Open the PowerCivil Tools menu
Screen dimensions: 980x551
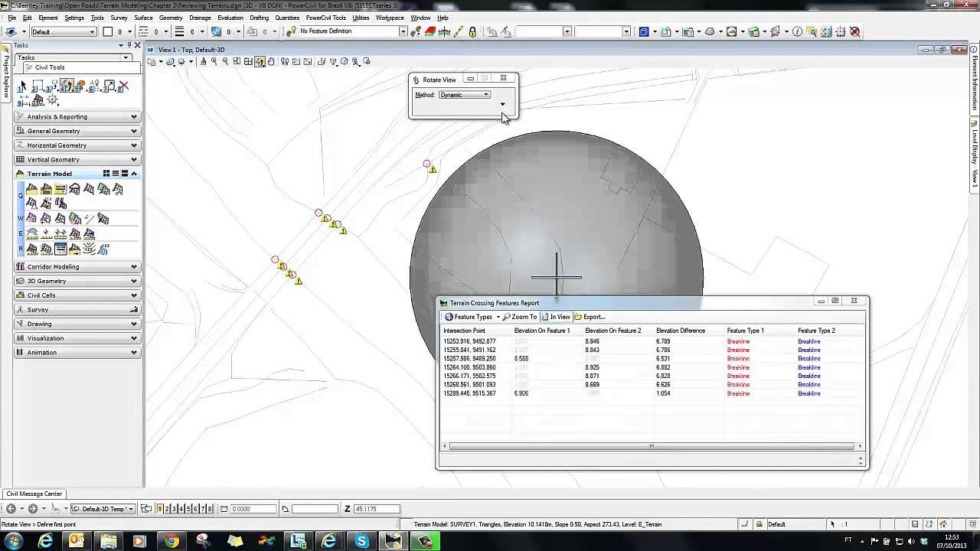pyautogui.click(x=325, y=18)
